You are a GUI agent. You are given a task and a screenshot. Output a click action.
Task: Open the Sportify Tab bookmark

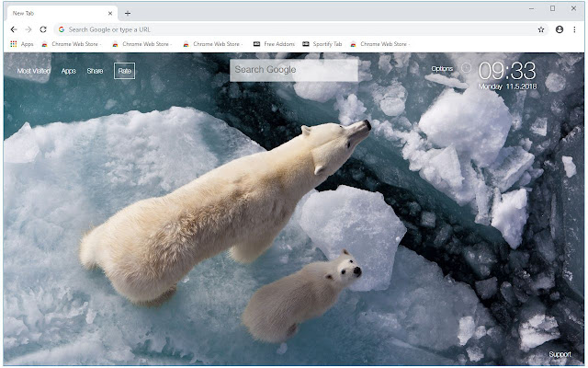[x=322, y=44]
